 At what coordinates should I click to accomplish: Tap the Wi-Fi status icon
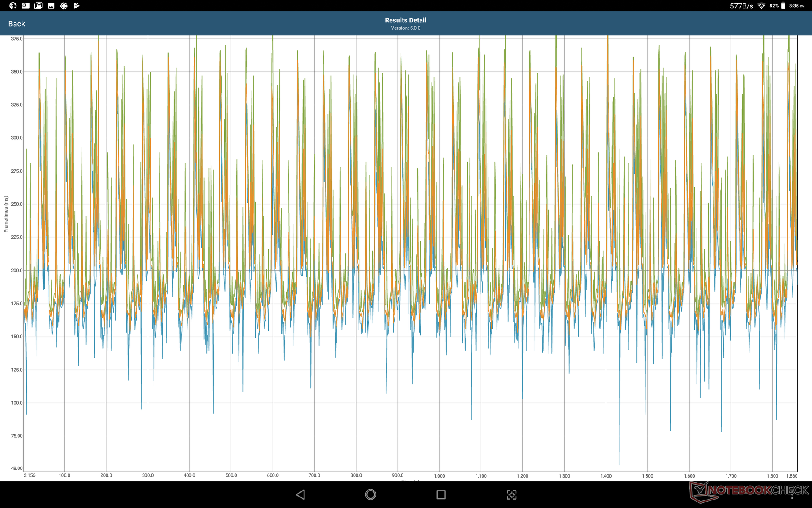[x=761, y=6]
